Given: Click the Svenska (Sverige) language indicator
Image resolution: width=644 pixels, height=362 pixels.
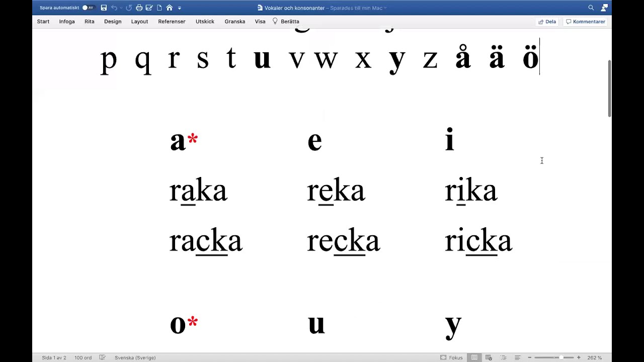Looking at the screenshot, I should (x=135, y=357).
